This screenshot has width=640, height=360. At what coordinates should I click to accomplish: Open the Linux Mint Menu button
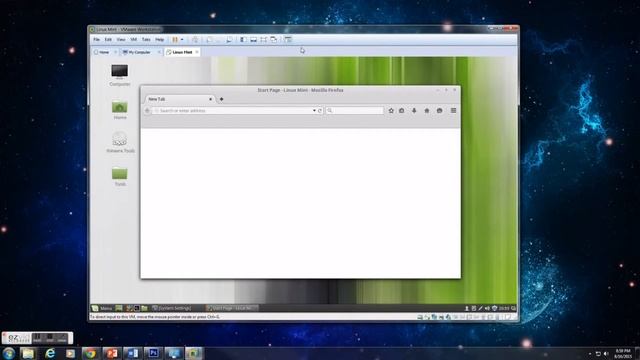click(x=102, y=308)
